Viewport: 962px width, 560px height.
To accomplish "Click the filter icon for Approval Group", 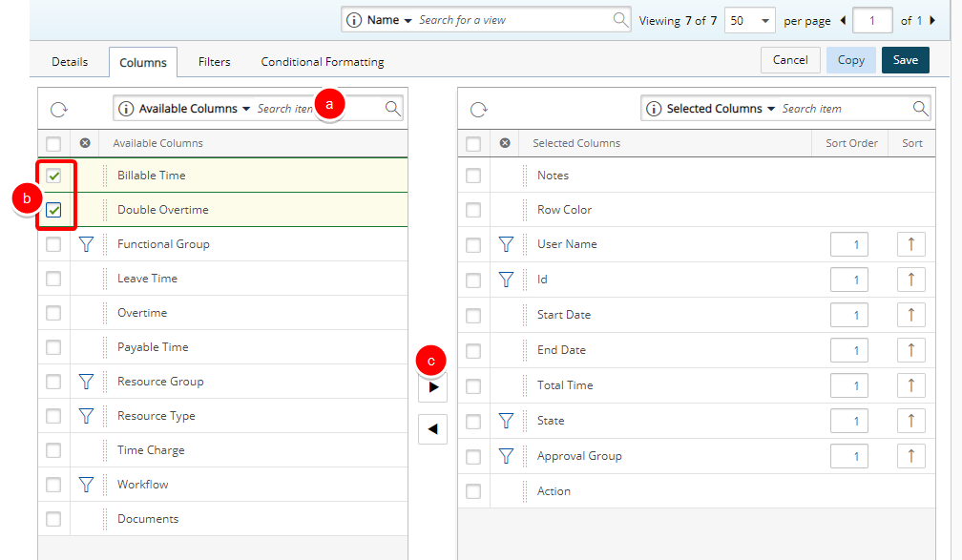I will coord(506,456).
